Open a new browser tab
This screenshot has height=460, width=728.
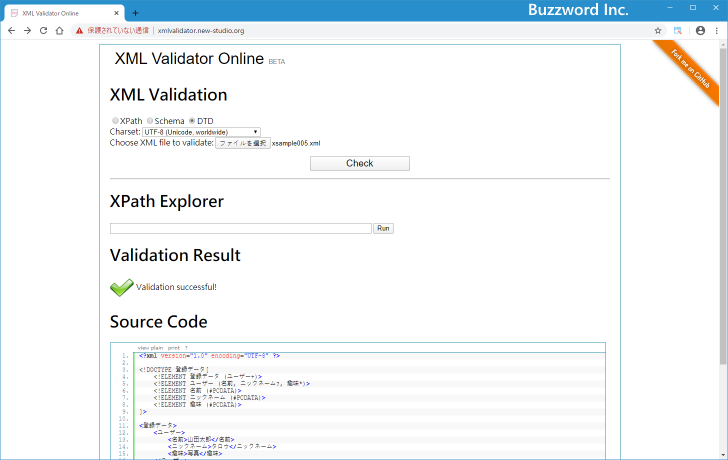135,12
